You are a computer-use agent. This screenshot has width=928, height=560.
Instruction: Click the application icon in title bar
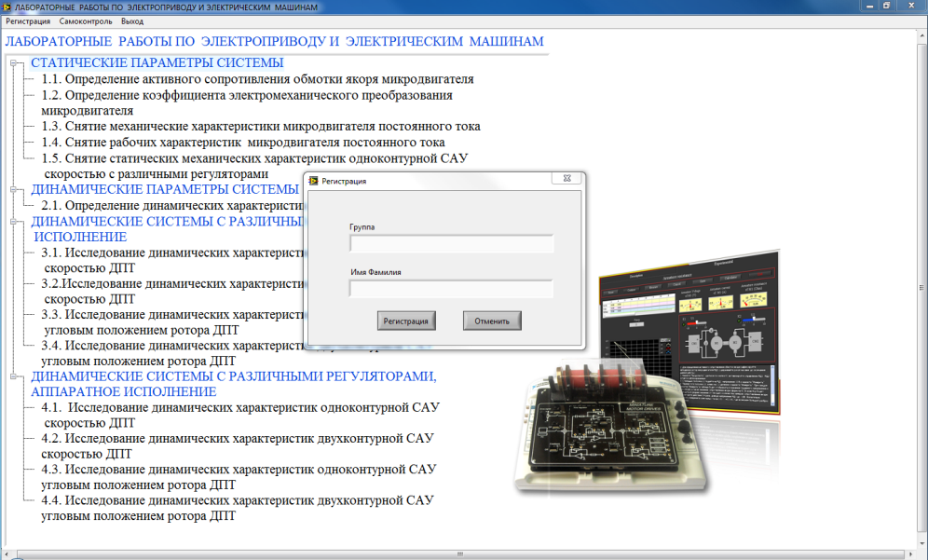(x=7, y=7)
